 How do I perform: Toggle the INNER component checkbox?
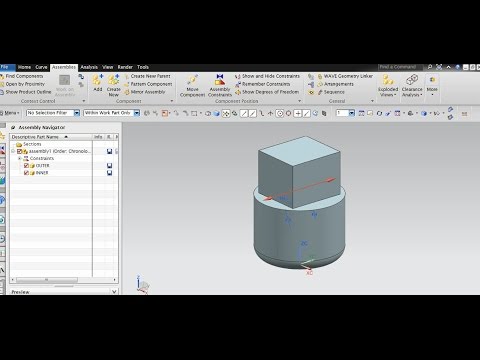point(26,173)
